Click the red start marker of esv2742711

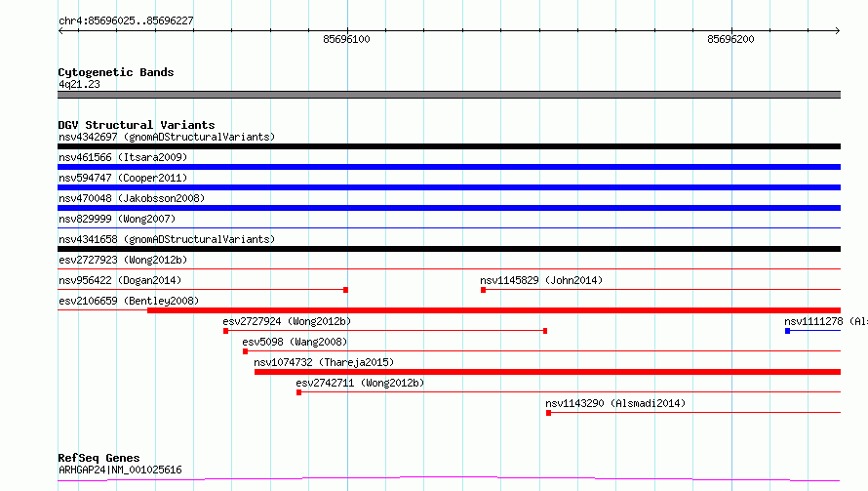[299, 392]
